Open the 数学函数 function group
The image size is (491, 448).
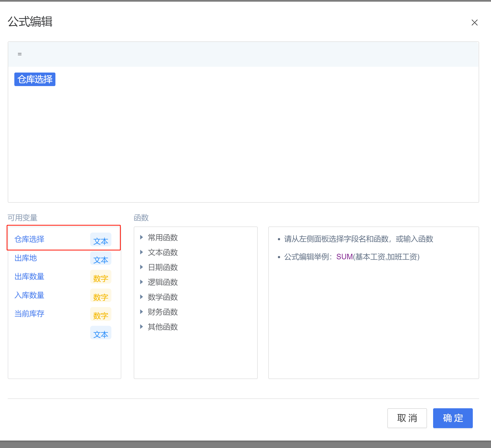click(163, 297)
